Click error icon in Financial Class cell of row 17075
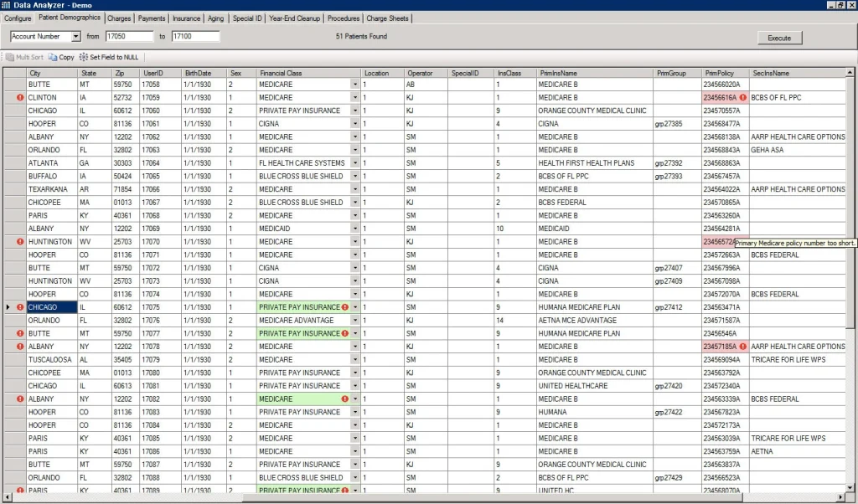 point(344,307)
